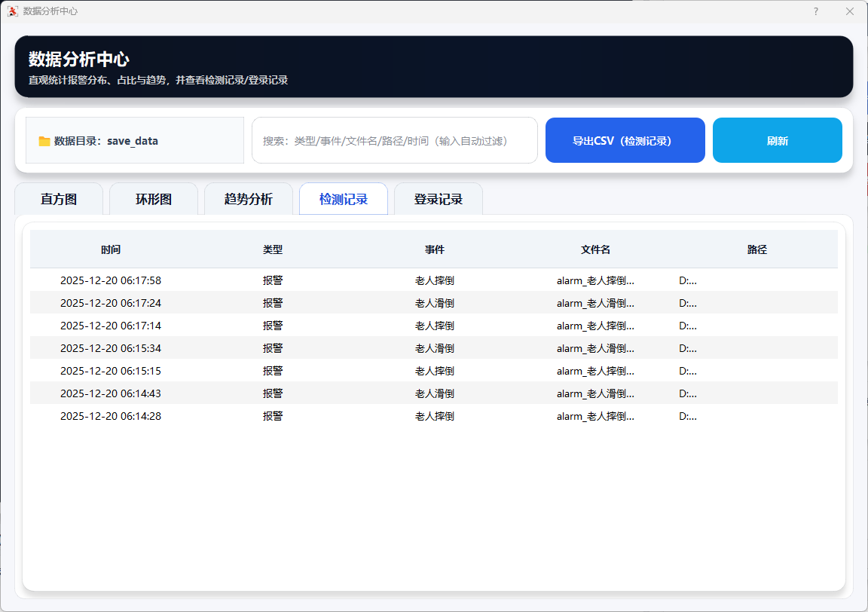Go to the 登录记录 tab
This screenshot has width=868, height=612.
(439, 200)
